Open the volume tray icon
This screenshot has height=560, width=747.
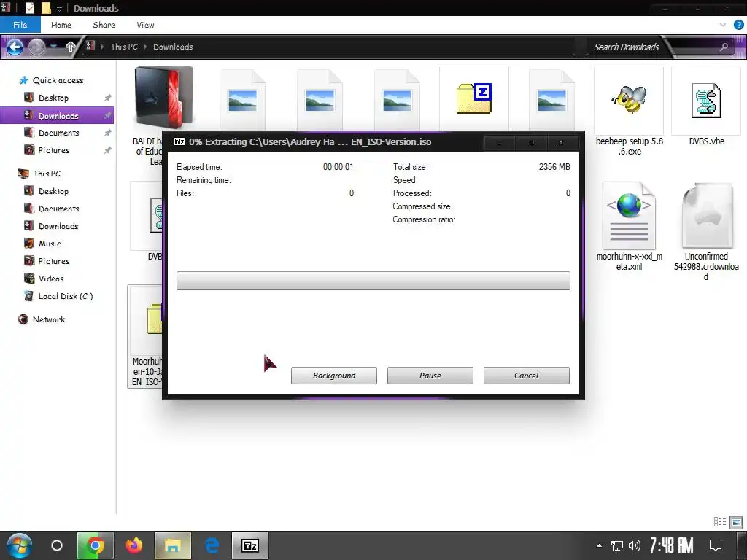click(x=634, y=545)
